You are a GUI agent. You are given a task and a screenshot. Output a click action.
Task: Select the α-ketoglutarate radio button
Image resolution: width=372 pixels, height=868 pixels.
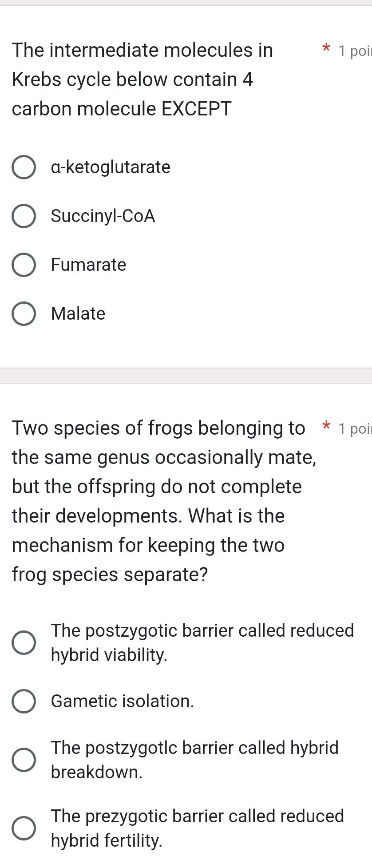coord(23,167)
